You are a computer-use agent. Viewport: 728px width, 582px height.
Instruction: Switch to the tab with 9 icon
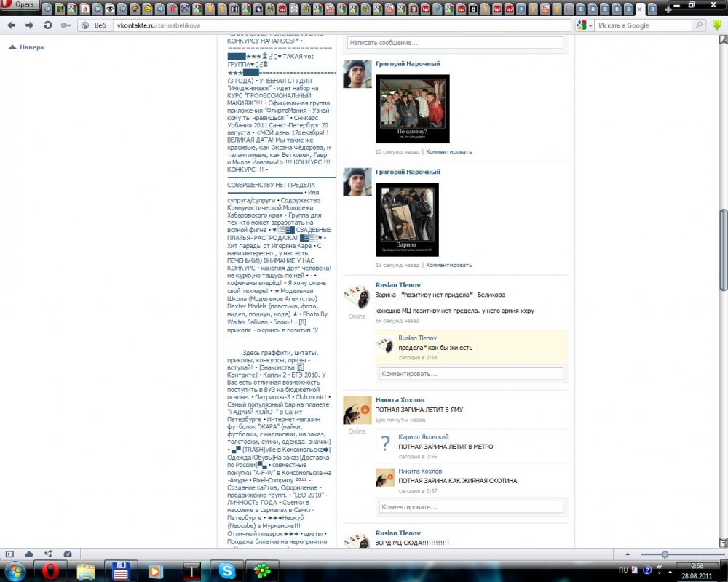pyautogui.click(x=414, y=9)
